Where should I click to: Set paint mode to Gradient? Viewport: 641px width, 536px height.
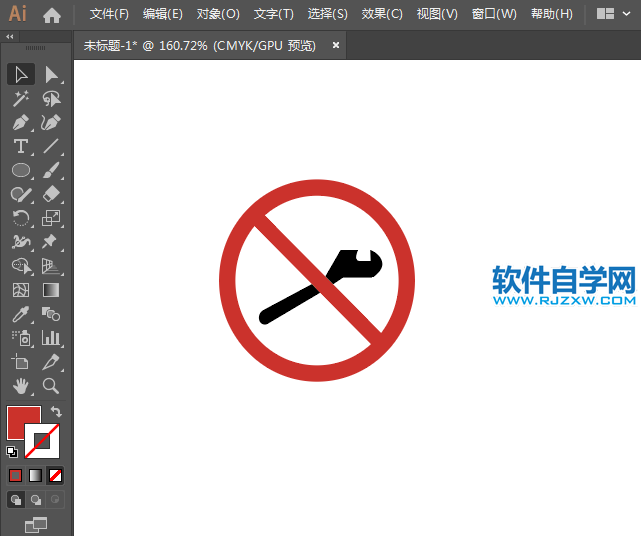(36, 475)
